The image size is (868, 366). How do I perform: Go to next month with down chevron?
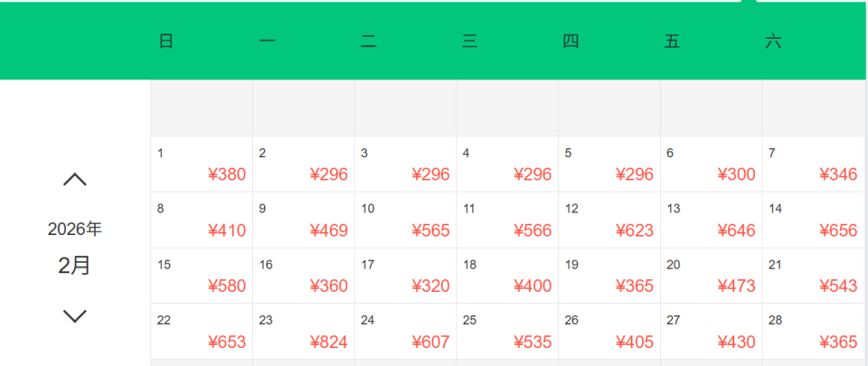click(75, 315)
